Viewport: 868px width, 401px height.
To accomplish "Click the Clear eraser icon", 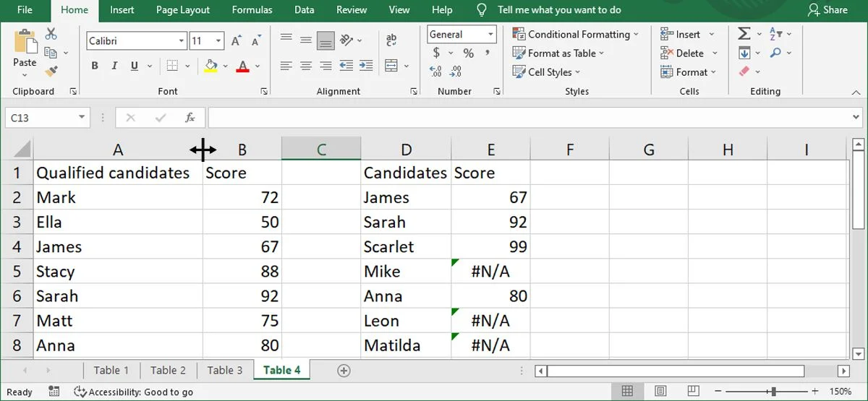I will click(744, 72).
